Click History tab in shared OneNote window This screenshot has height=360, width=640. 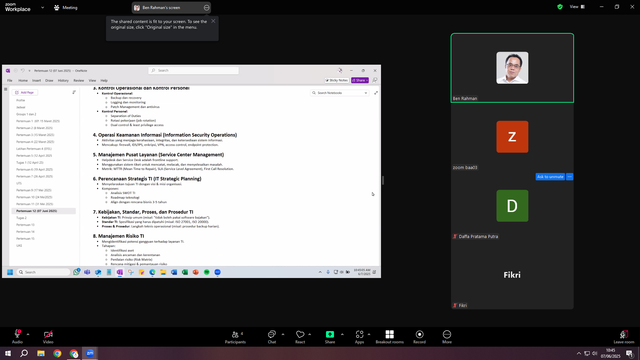pos(63,81)
